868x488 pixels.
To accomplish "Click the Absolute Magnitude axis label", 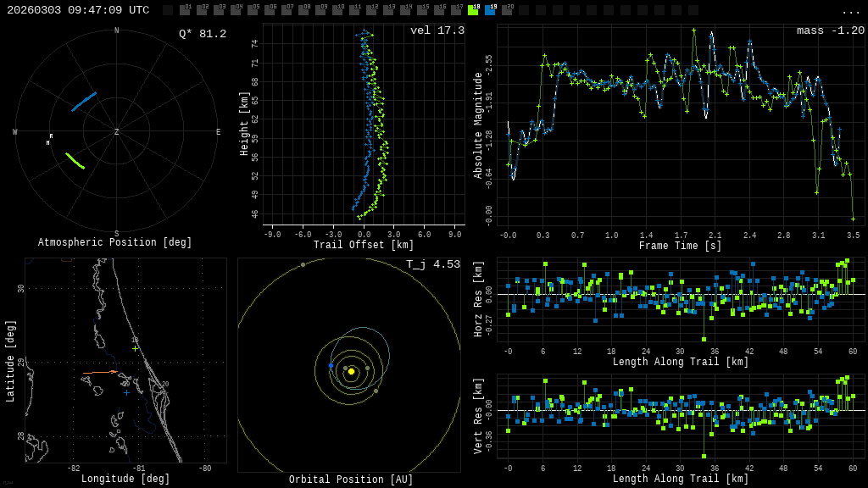I will click(477, 125).
